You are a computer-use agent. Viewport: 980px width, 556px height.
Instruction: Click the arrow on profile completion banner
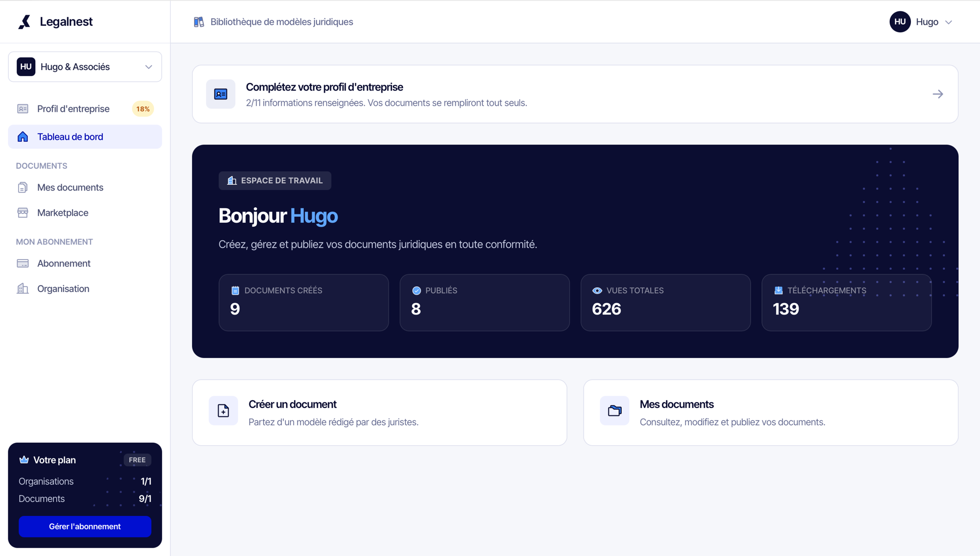coord(938,94)
